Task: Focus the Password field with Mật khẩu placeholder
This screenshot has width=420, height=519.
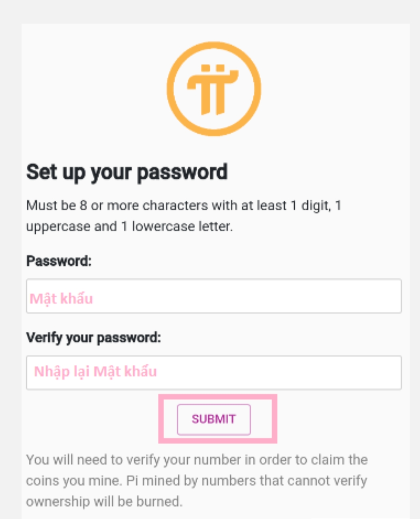Action: coord(214,296)
